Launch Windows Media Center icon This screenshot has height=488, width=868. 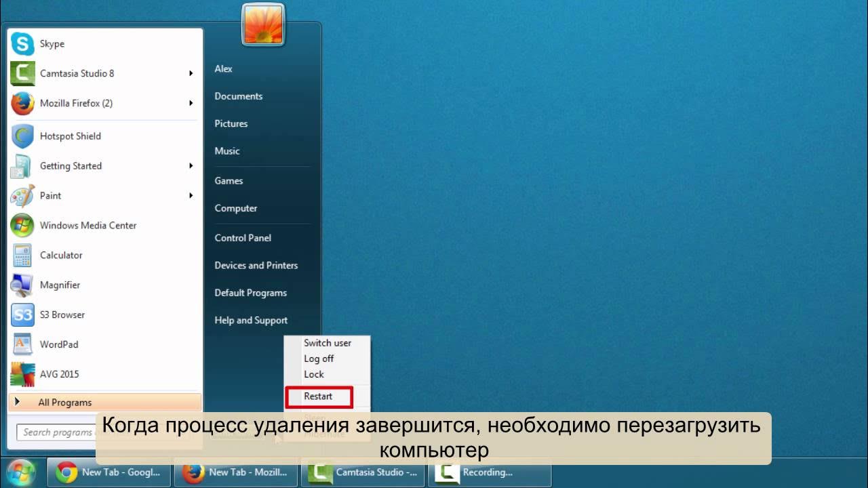point(23,226)
